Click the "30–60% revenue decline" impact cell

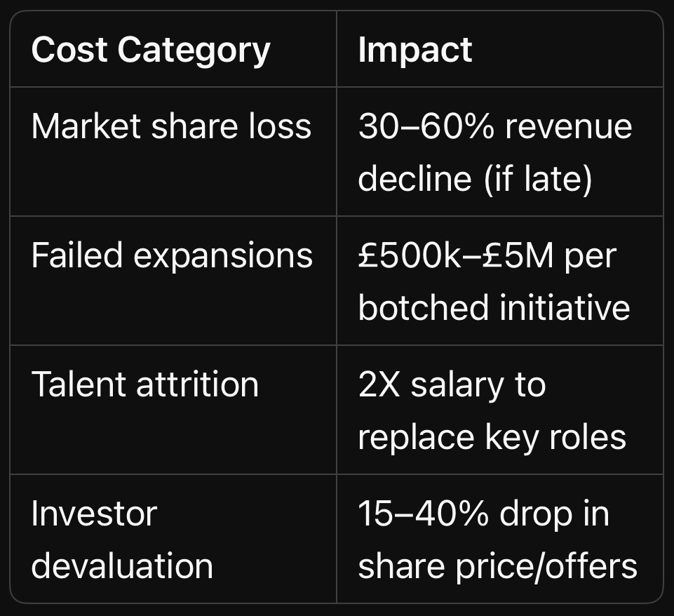coord(495,152)
